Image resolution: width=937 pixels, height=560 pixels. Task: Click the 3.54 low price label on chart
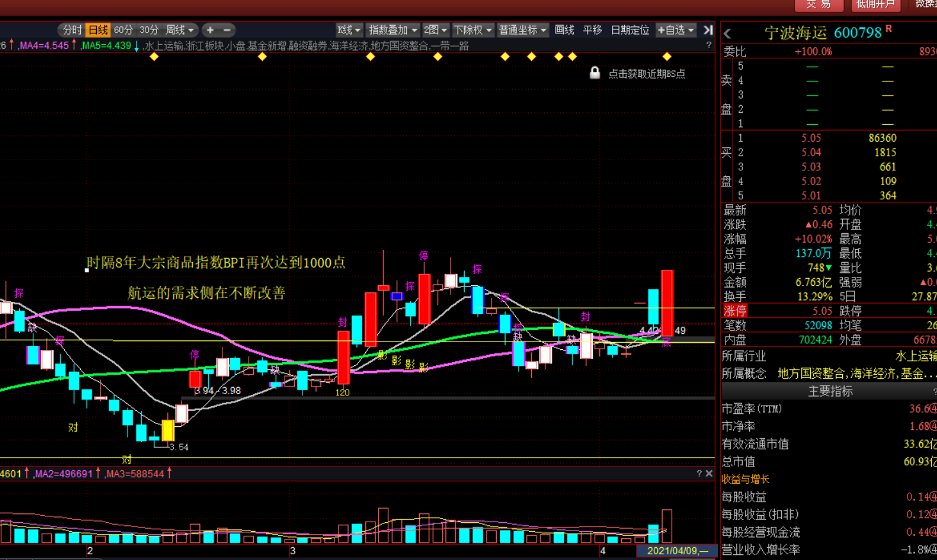(179, 447)
